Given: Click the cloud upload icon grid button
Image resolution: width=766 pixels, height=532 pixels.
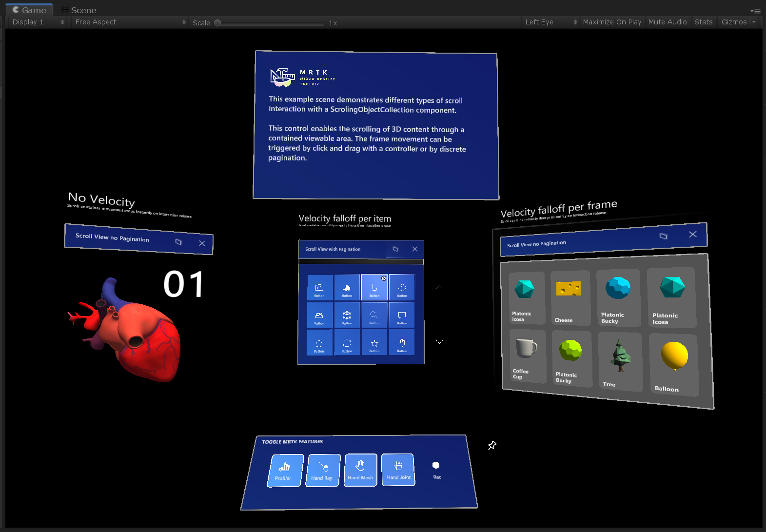Looking at the screenshot, I should pyautogui.click(x=320, y=342).
